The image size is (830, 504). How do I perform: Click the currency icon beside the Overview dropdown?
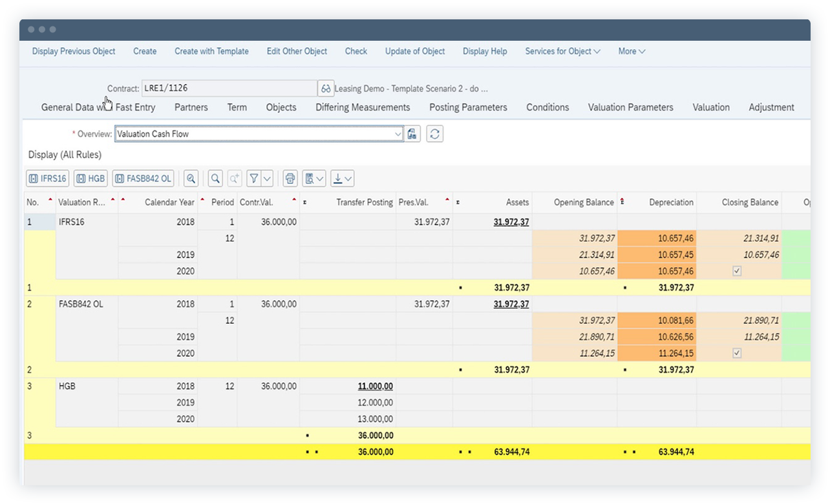(x=412, y=134)
